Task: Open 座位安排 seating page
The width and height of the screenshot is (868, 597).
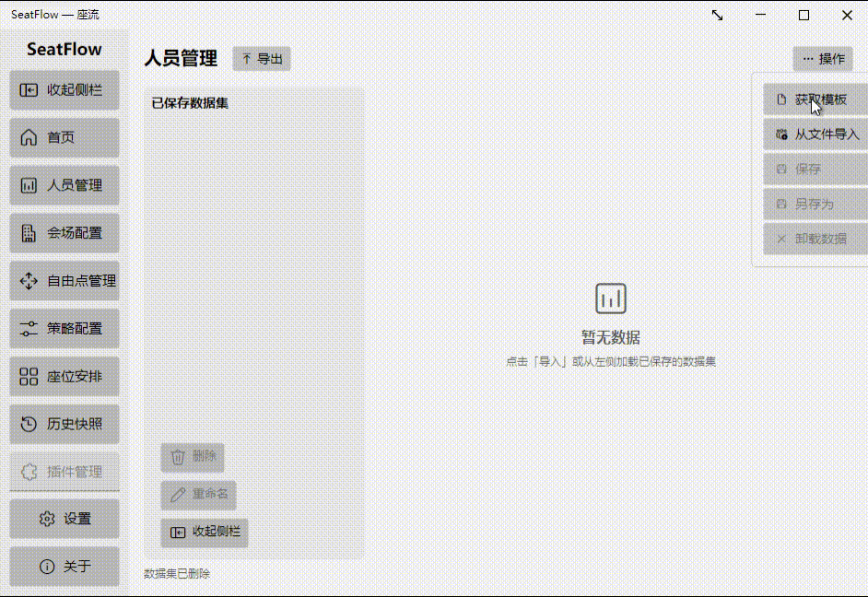Action: (65, 377)
